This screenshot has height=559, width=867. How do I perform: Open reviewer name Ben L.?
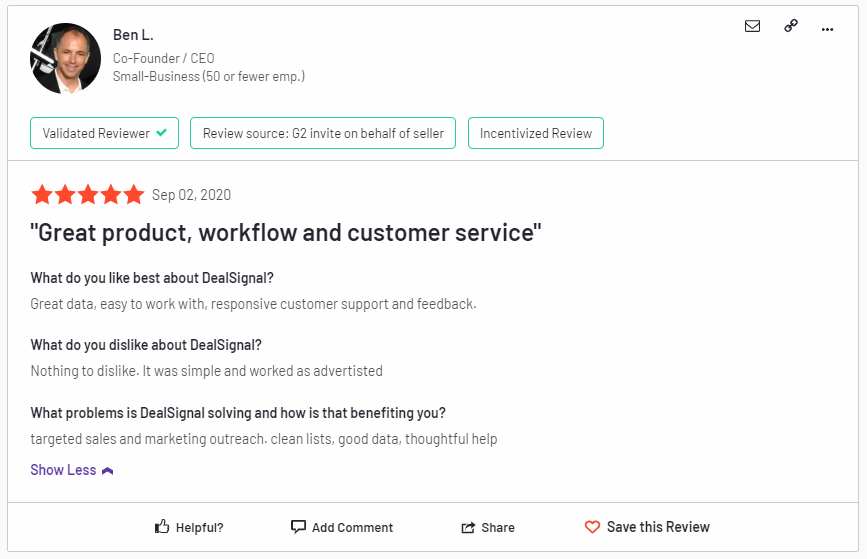point(133,35)
